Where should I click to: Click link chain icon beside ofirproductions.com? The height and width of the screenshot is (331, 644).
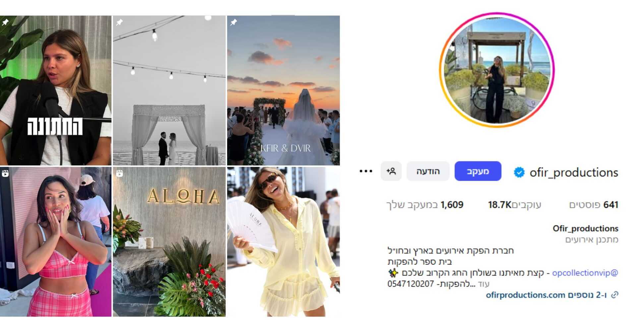[615, 295]
